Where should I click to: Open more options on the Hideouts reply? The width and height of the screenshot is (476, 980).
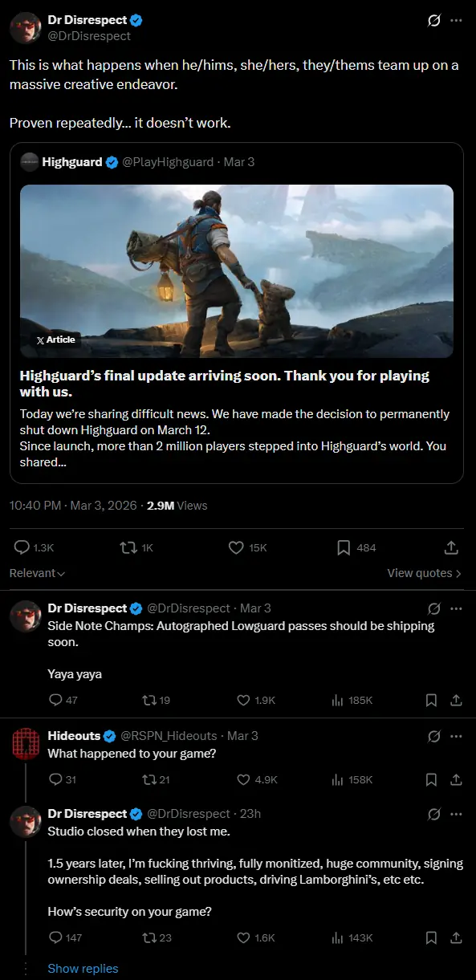[x=457, y=736]
